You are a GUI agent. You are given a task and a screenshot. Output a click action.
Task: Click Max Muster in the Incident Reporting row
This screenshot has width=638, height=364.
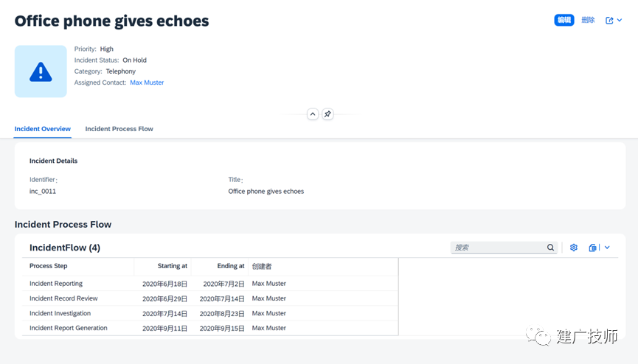coord(269,284)
